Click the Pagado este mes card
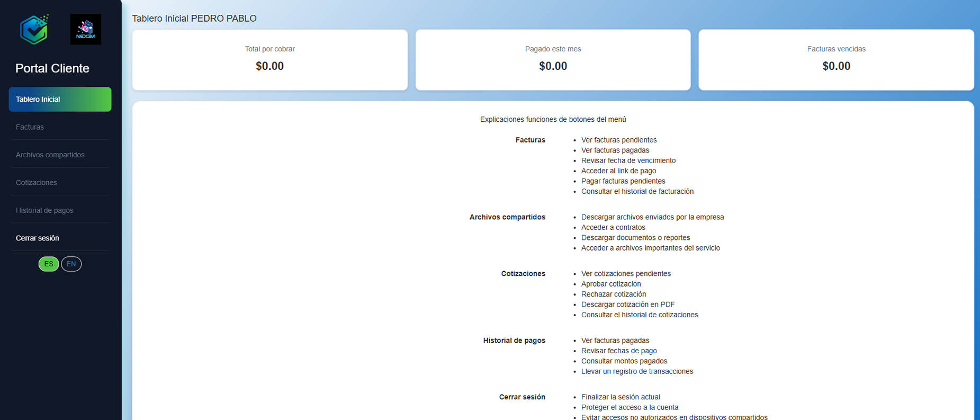 coord(553,59)
